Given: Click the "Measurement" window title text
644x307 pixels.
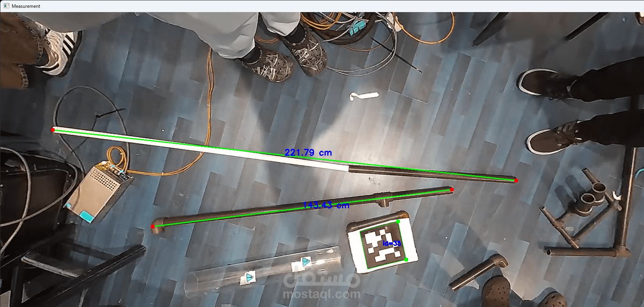Looking at the screenshot, I should pos(26,6).
